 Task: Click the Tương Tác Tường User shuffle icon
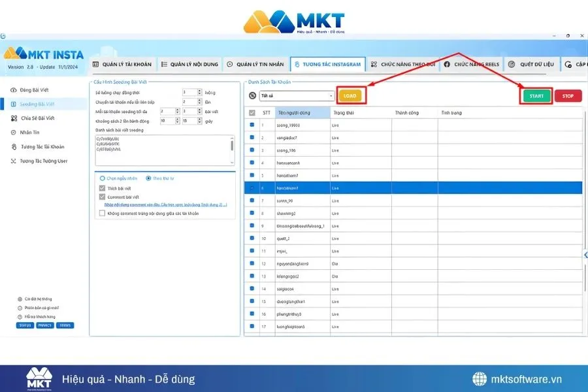click(14, 161)
